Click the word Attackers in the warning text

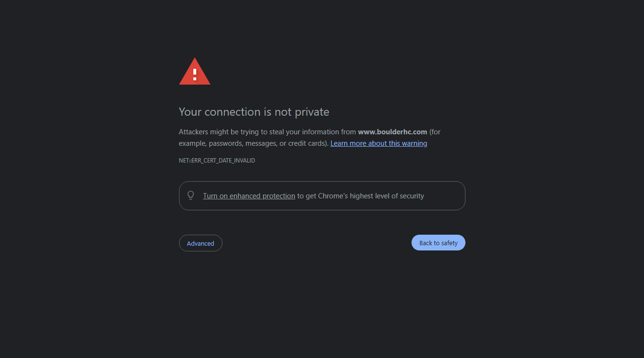coord(194,132)
